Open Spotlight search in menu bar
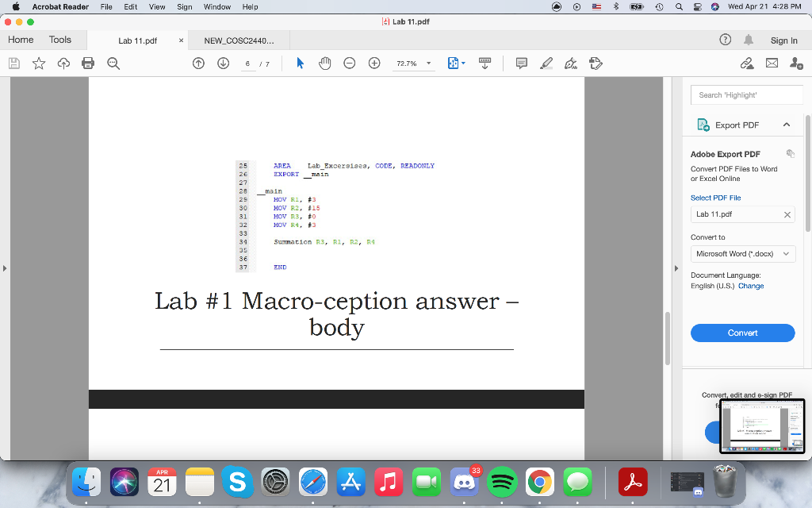The width and height of the screenshot is (812, 508). click(x=679, y=6)
